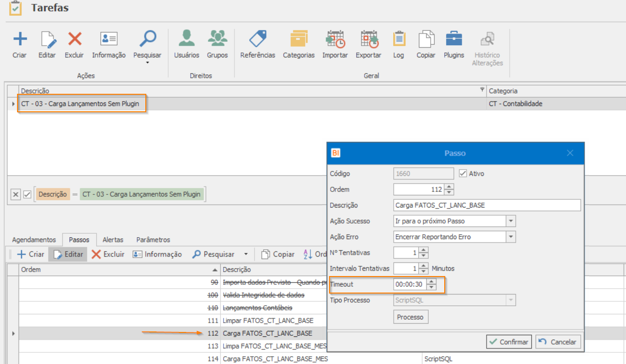Viewport: 626px width, 364px height.
Task: Open the Categorias icon
Action: (x=298, y=39)
